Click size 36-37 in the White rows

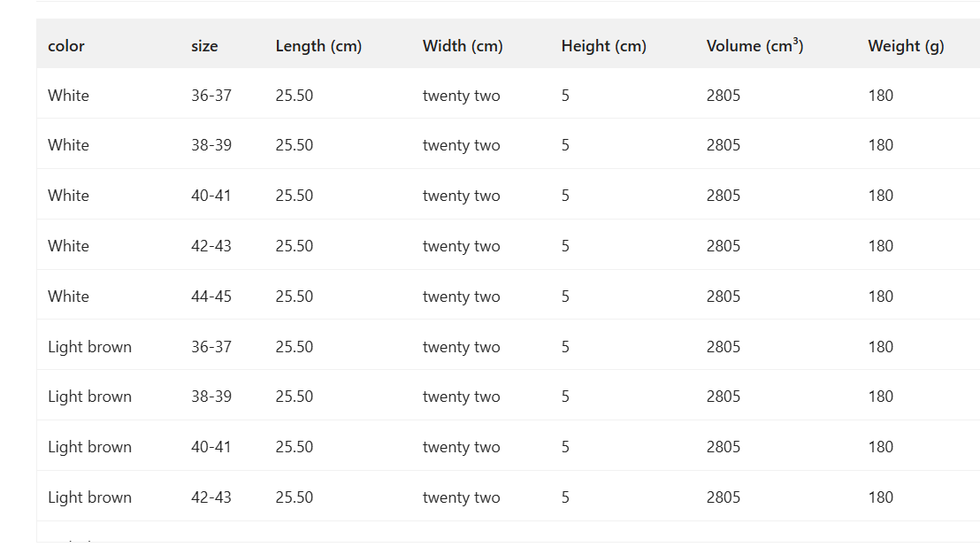(211, 96)
